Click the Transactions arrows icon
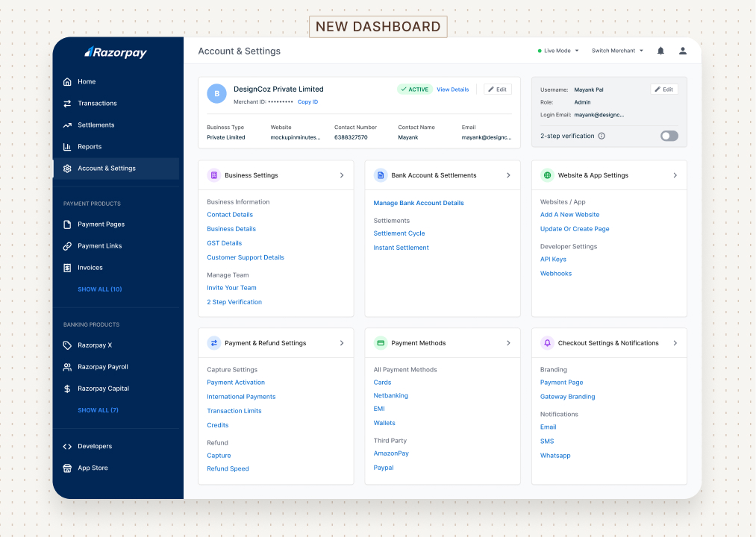This screenshot has height=537, width=756. pos(67,103)
